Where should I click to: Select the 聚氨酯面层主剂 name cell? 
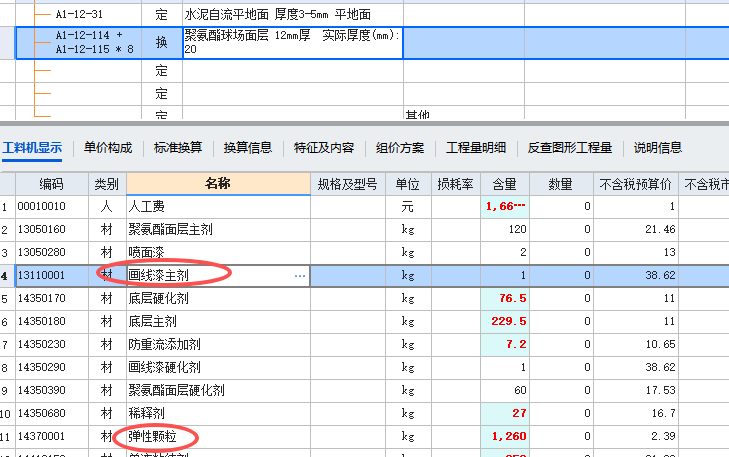point(218,229)
